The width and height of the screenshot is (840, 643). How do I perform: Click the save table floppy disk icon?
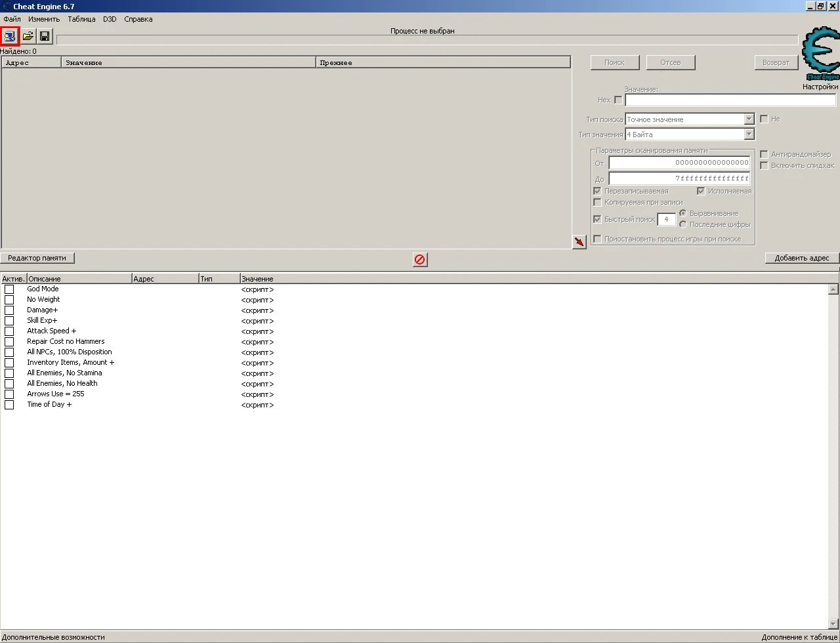click(x=44, y=36)
